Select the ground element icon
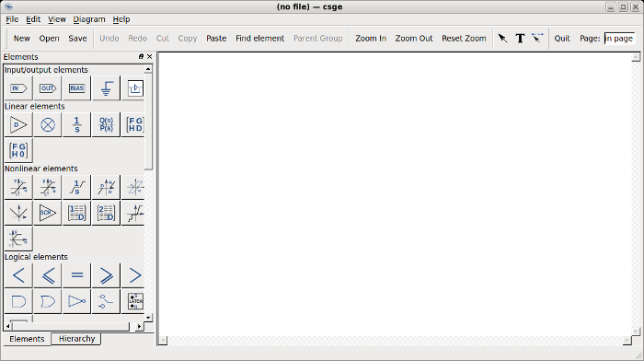 point(106,88)
